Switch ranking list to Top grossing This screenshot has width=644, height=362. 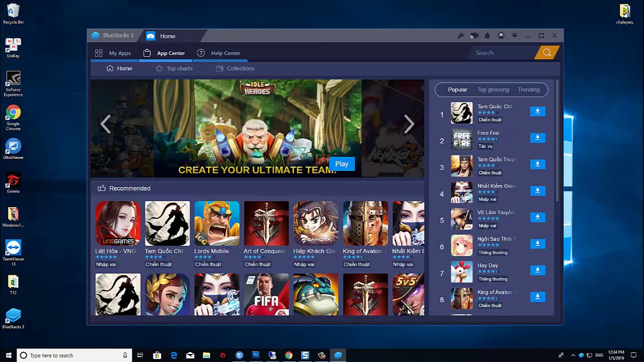(x=493, y=89)
